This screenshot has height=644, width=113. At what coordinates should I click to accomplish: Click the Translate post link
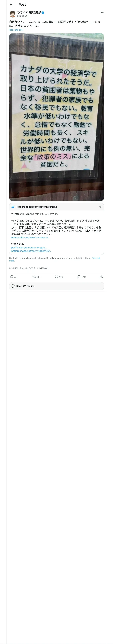pyautogui.click(x=16, y=30)
